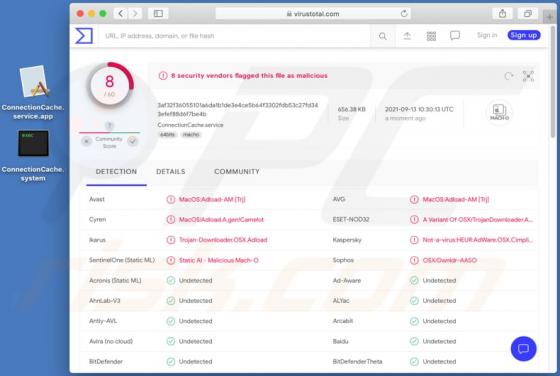This screenshot has height=376, width=560.
Task: Click the Sign up button
Action: (524, 35)
